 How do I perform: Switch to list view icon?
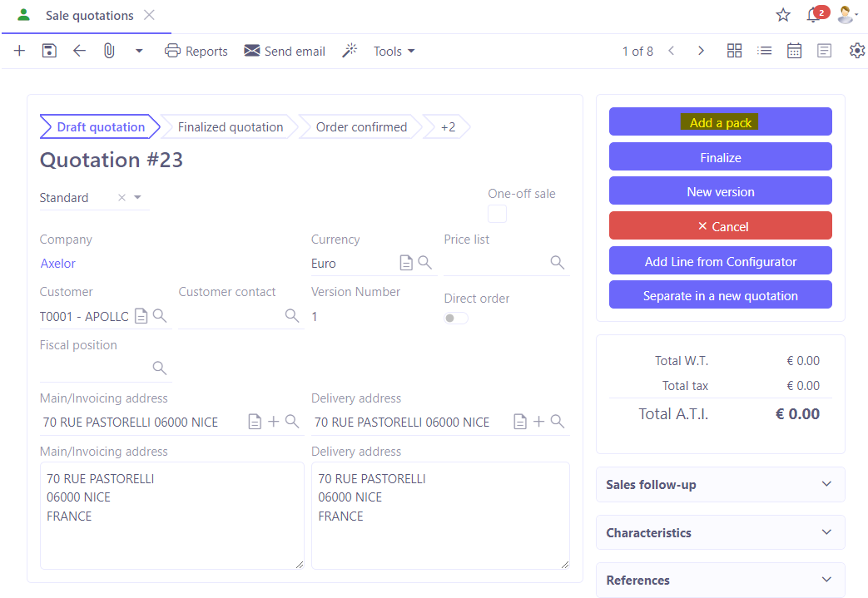click(x=764, y=51)
